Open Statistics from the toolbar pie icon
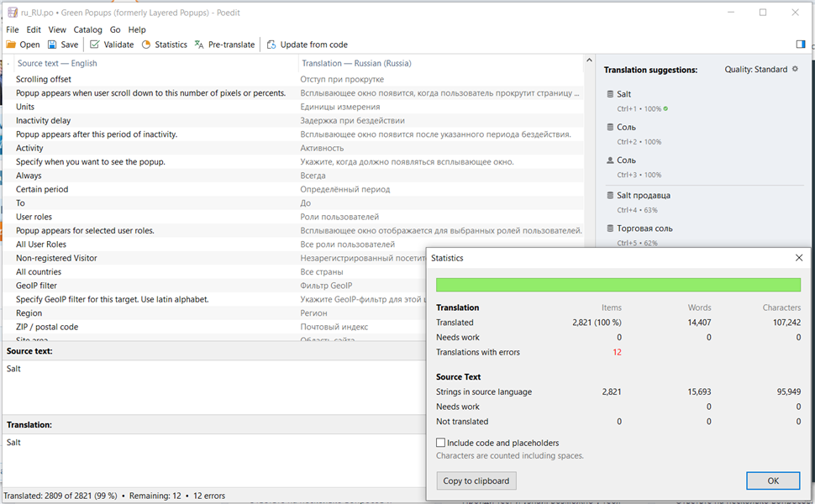The width and height of the screenshot is (815, 504). 146,45
